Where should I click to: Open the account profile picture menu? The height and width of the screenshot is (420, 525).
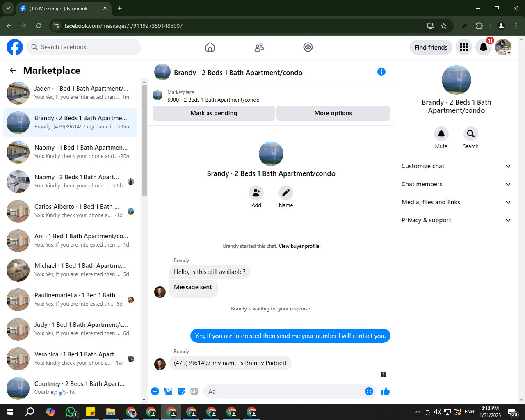click(x=503, y=47)
